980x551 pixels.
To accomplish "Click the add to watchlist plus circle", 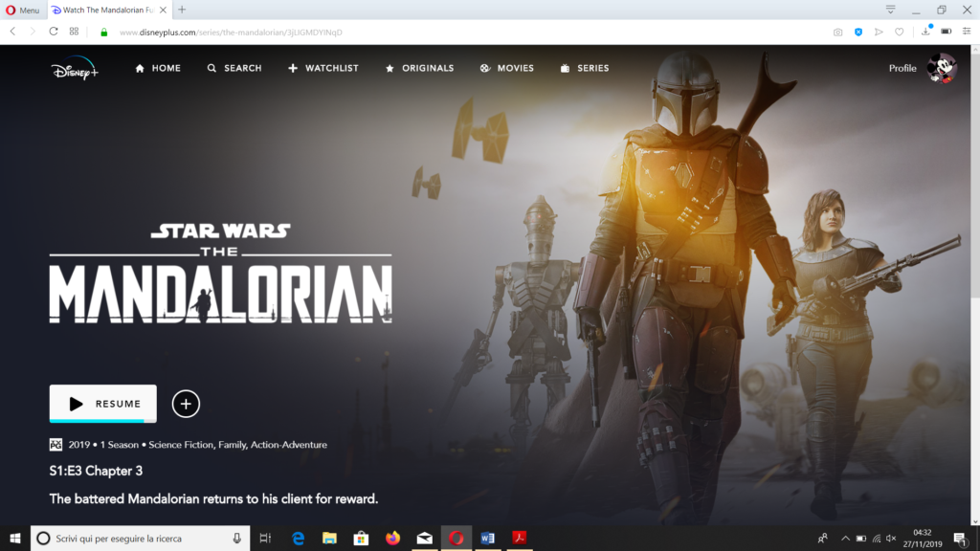I will [x=185, y=404].
